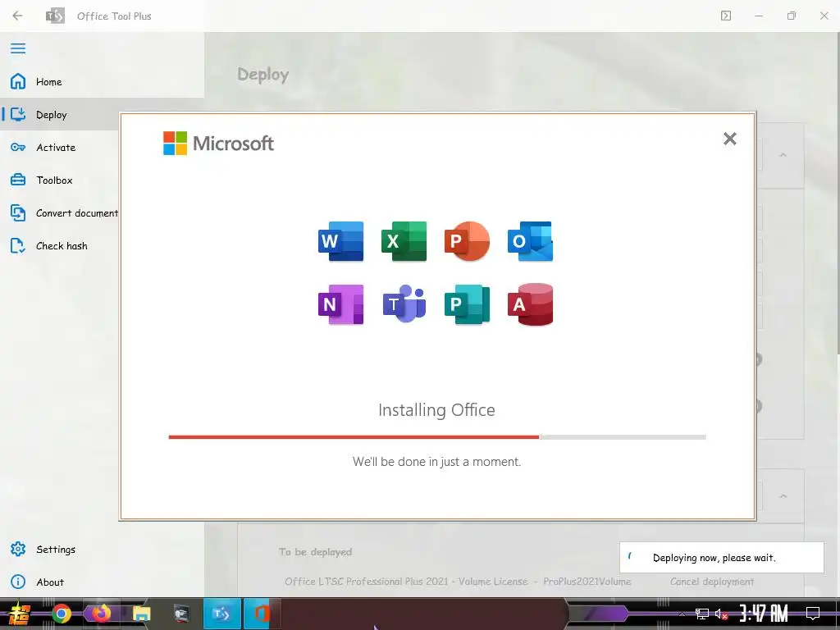
Task: Open the About page
Action: [102, 582]
